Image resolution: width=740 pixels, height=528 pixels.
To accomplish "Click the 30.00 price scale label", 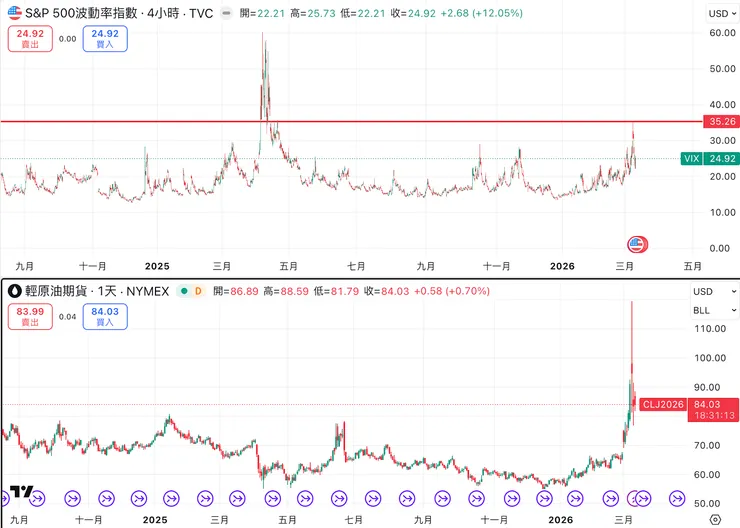I will pyautogui.click(x=722, y=141).
